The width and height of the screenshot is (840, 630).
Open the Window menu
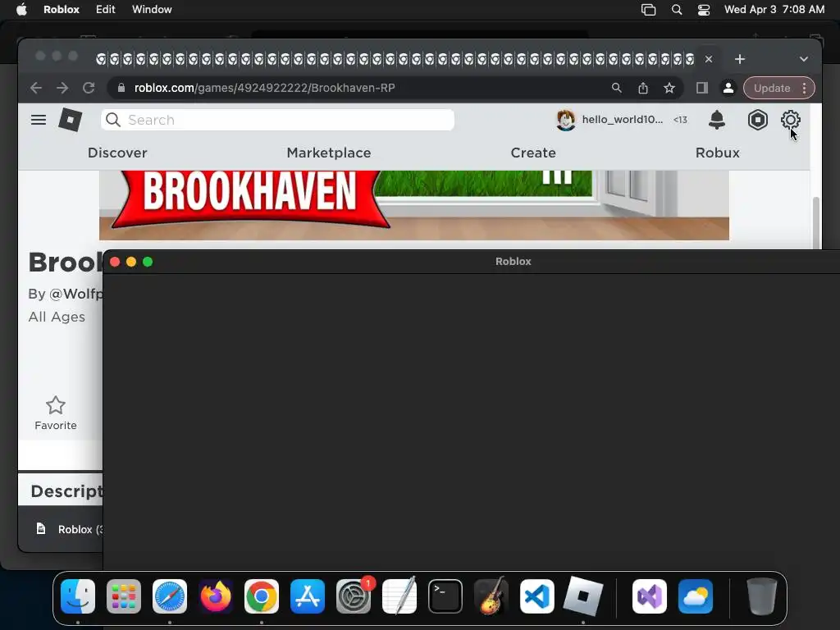click(x=152, y=10)
